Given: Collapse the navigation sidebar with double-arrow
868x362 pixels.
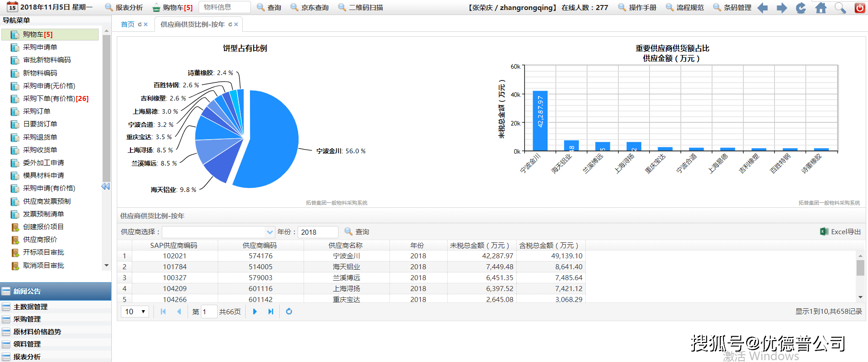Looking at the screenshot, I should coord(105,186).
